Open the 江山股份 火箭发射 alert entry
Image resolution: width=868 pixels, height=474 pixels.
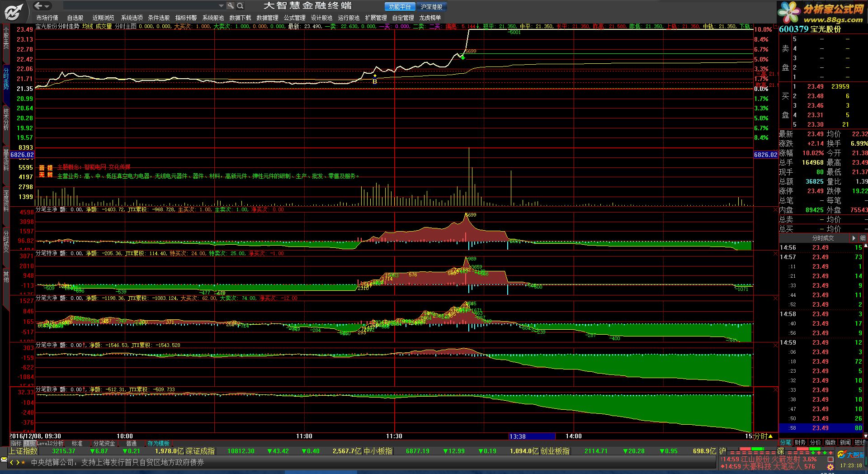click(x=769, y=459)
